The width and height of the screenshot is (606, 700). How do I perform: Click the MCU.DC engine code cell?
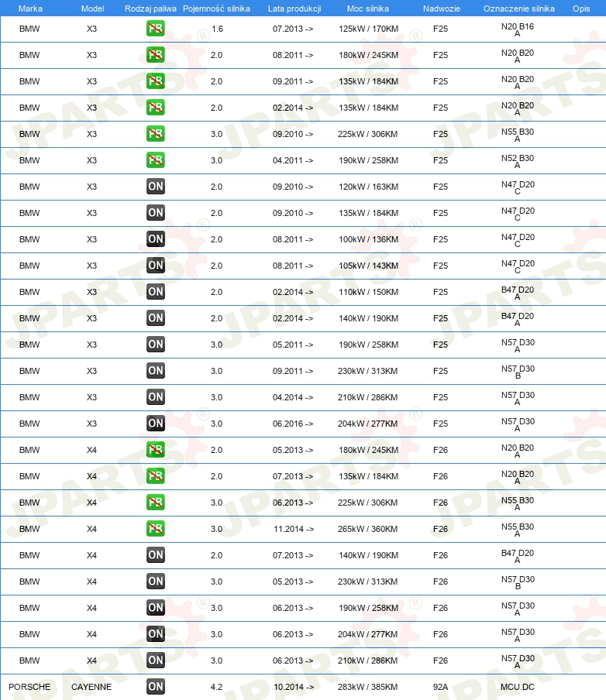518,687
